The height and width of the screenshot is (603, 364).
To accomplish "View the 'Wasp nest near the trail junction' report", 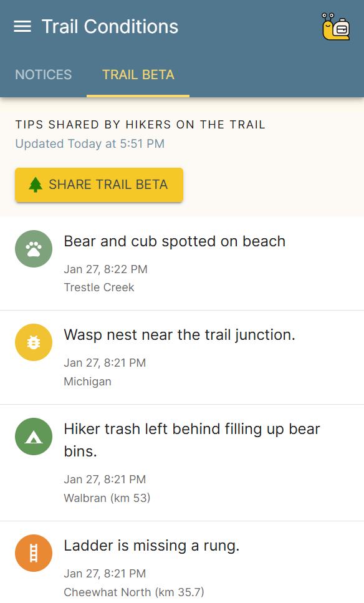I will [179, 334].
